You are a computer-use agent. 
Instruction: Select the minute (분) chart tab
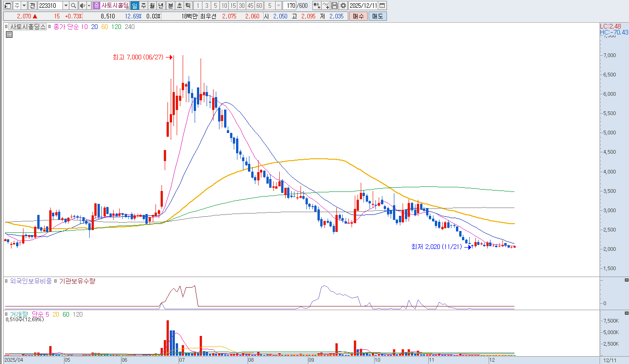click(x=170, y=6)
